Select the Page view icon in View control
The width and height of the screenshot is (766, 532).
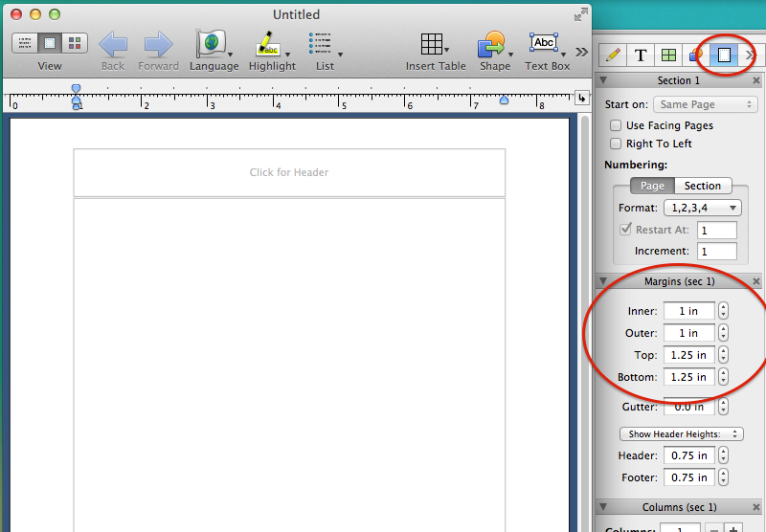[x=50, y=43]
